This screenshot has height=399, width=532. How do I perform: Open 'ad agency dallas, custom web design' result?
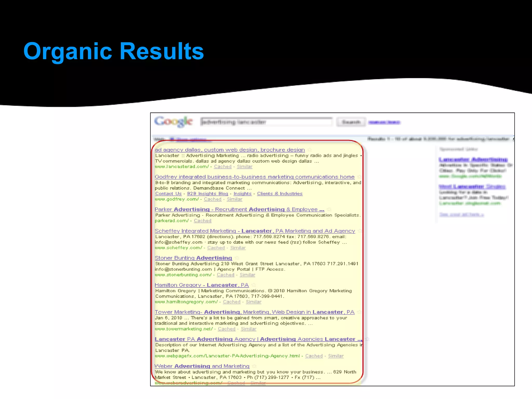[x=230, y=150]
